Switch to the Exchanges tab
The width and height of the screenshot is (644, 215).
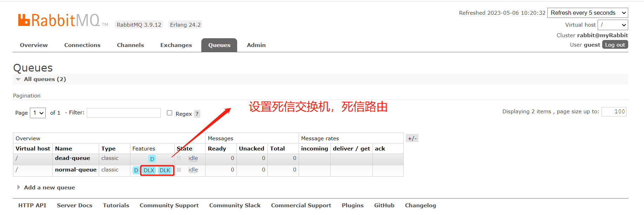pos(176,45)
